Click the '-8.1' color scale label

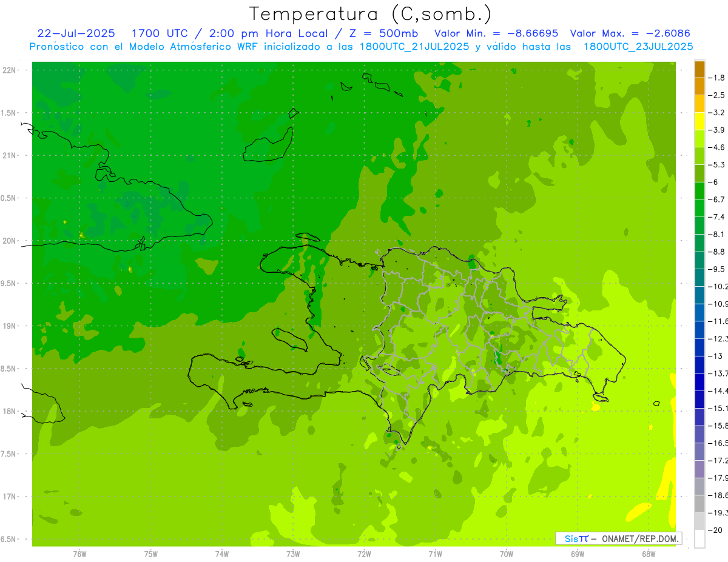716,234
